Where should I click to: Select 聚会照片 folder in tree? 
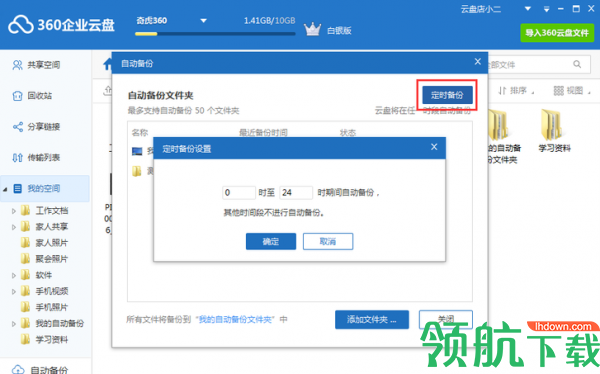(44, 259)
